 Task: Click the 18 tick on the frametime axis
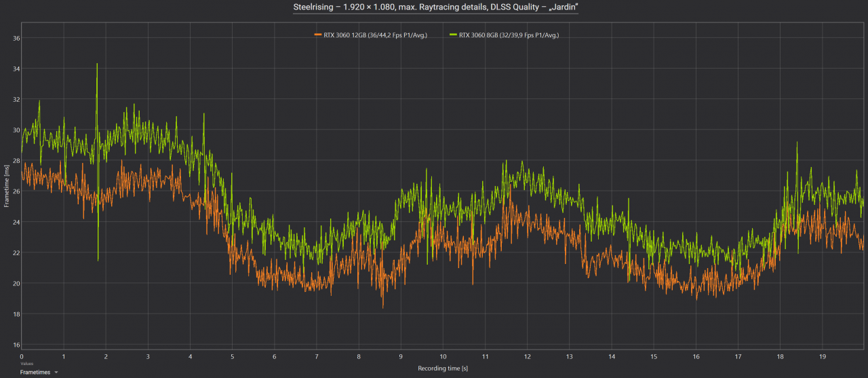click(x=16, y=314)
